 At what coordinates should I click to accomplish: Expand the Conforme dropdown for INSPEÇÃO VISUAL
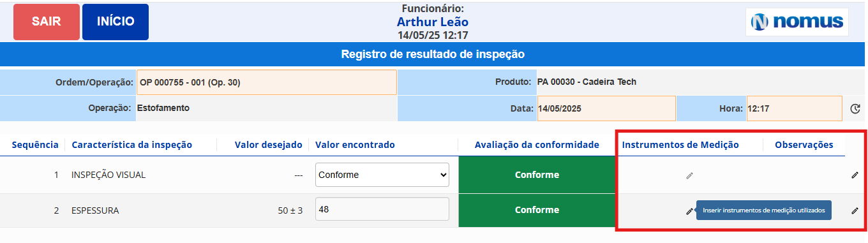click(382, 175)
